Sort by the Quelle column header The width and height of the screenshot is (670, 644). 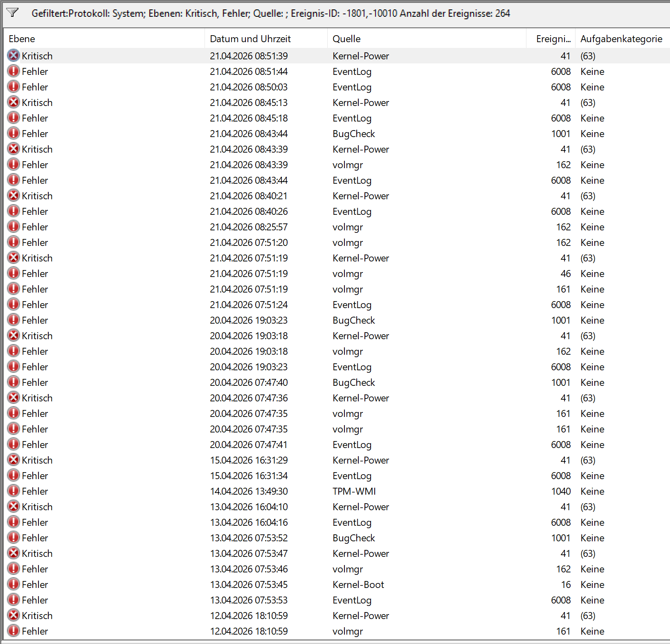point(427,39)
